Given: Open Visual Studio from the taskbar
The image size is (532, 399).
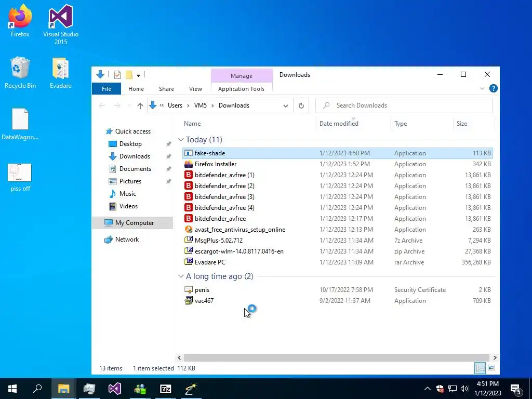Looking at the screenshot, I should 115,389.
